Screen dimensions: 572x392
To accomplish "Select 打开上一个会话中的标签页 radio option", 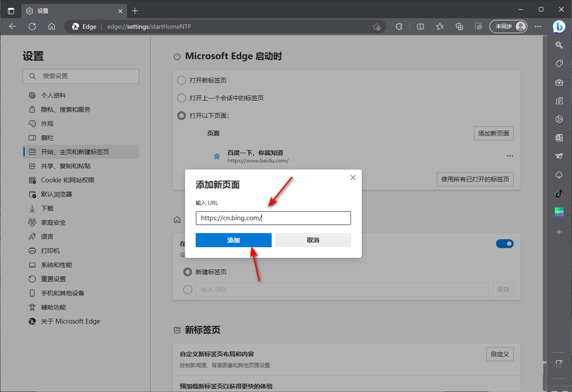I will 181,98.
